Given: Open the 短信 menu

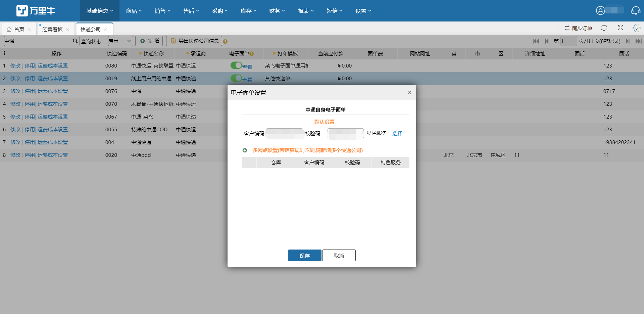Looking at the screenshot, I should (x=334, y=11).
